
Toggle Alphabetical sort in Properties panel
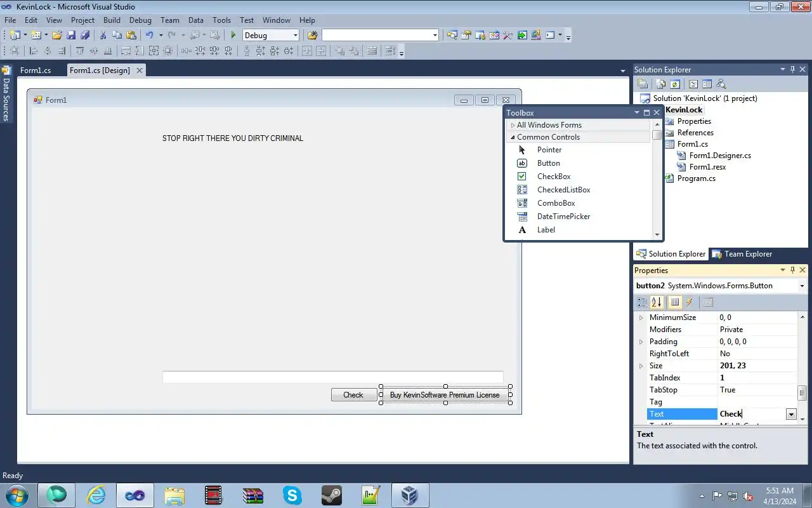tap(657, 302)
